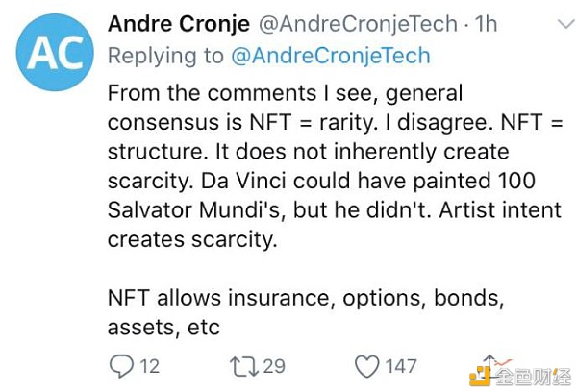Click the orange 金色财经 logo icon
The width and height of the screenshot is (577, 392).
pos(480,376)
